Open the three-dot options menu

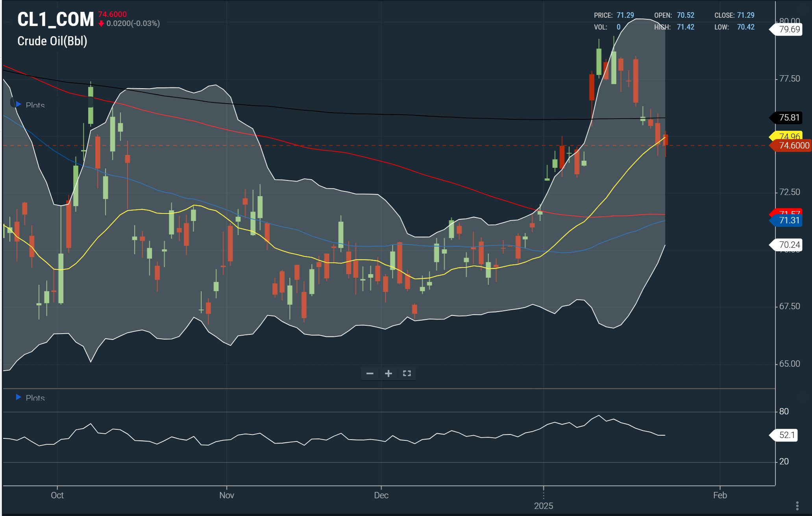click(797, 505)
